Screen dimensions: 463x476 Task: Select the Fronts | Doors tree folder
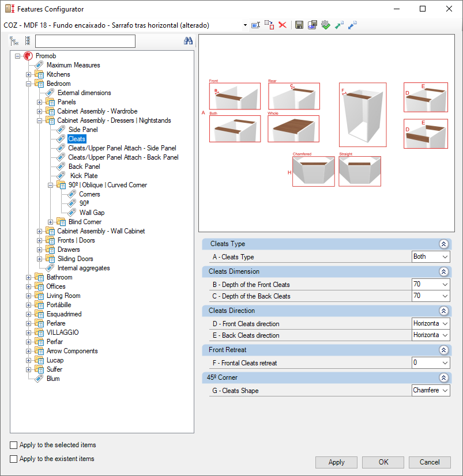click(76, 240)
